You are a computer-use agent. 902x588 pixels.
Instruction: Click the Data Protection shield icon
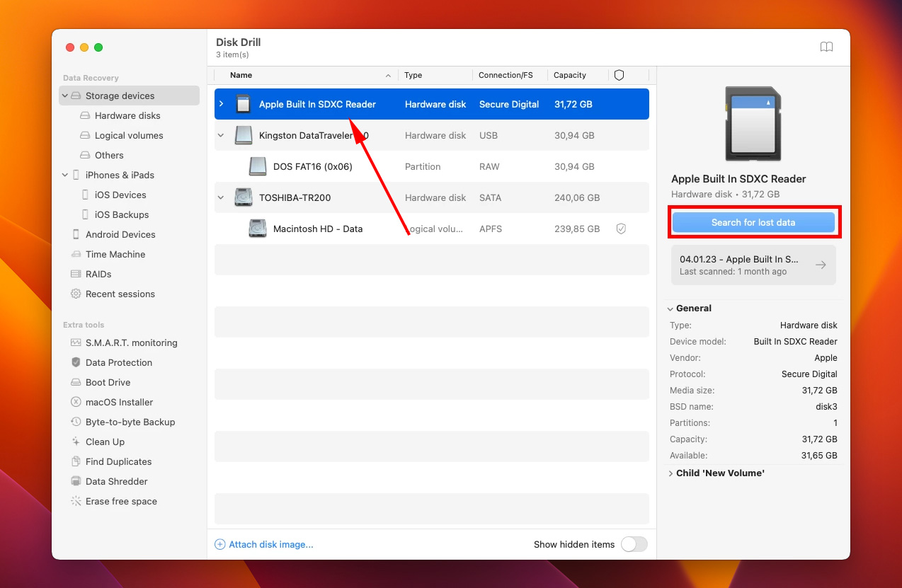pyautogui.click(x=76, y=362)
